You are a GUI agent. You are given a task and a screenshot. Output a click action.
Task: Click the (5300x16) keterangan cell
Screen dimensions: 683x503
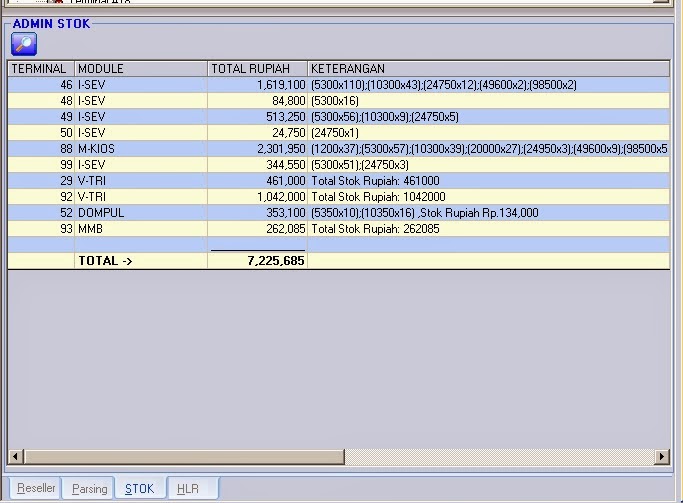[x=489, y=101]
